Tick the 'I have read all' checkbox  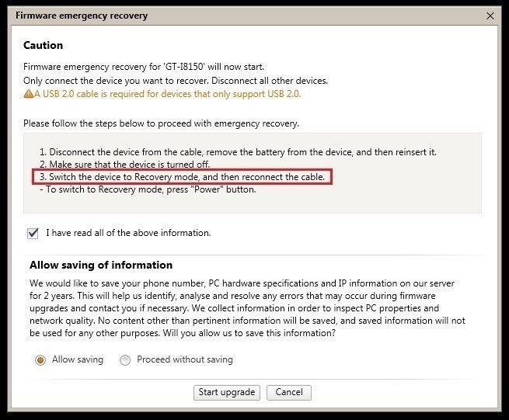[x=33, y=233]
